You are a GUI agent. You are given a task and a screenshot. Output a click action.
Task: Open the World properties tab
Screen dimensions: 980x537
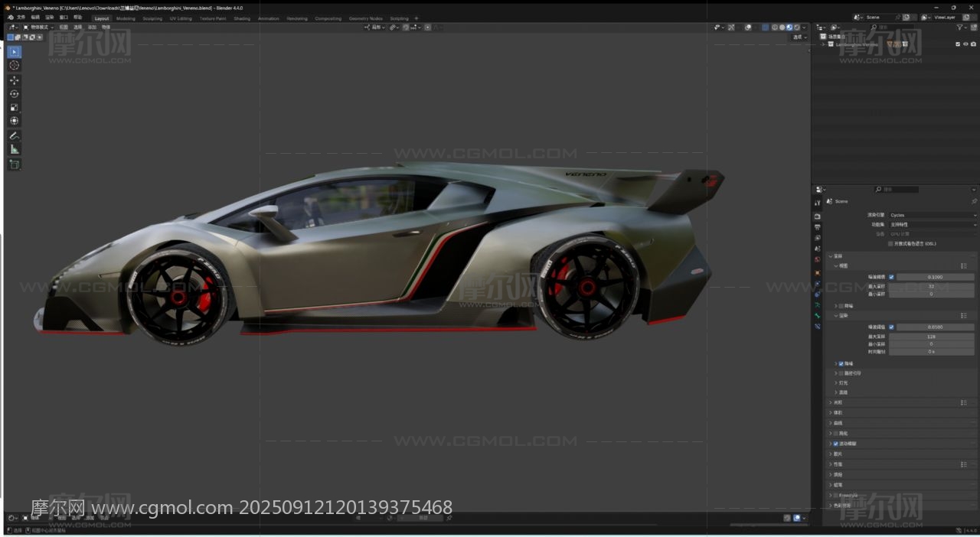(x=818, y=260)
